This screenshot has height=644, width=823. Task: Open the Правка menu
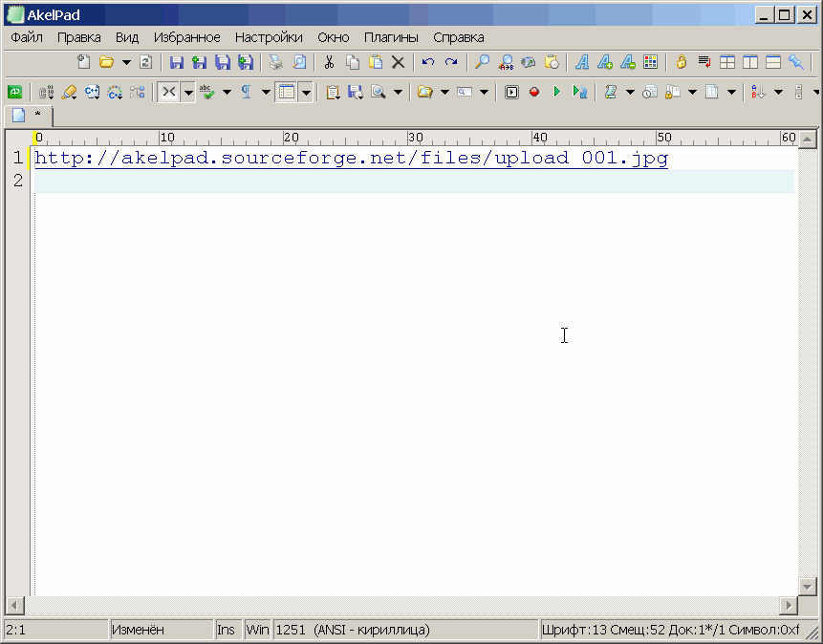[78, 37]
